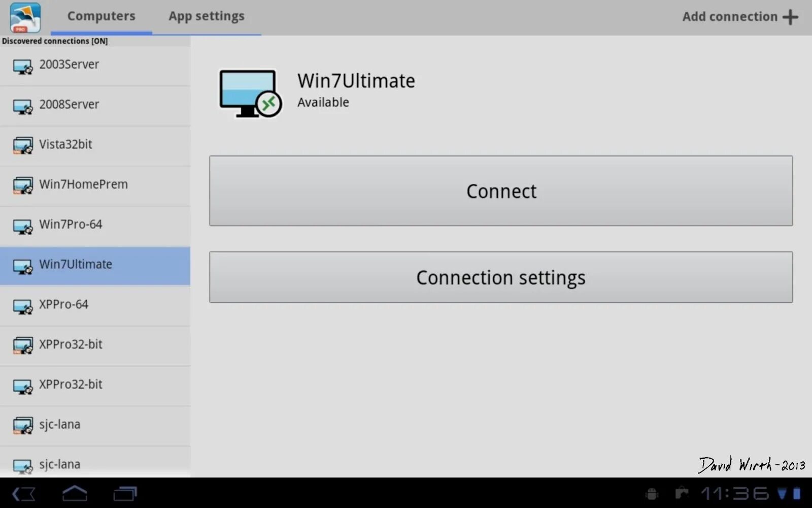Click the large Win7Ultimate monitor icon
Screen dimensions: 812x508
250,93
